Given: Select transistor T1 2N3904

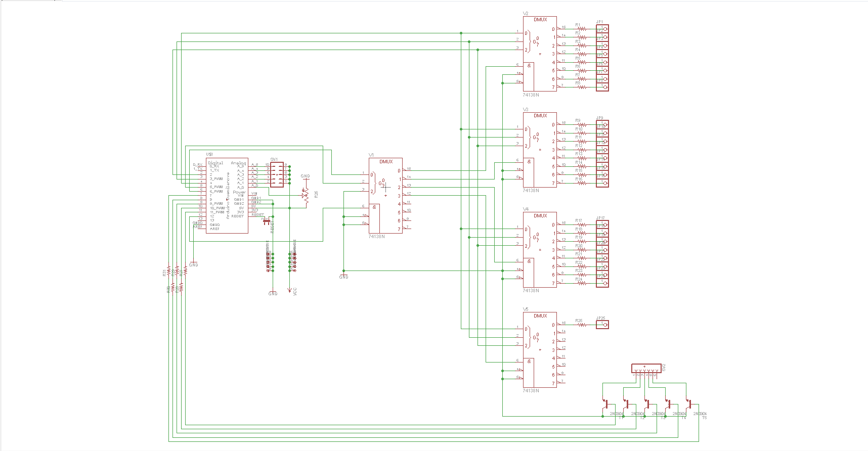Looking at the screenshot, I should pos(605,404).
